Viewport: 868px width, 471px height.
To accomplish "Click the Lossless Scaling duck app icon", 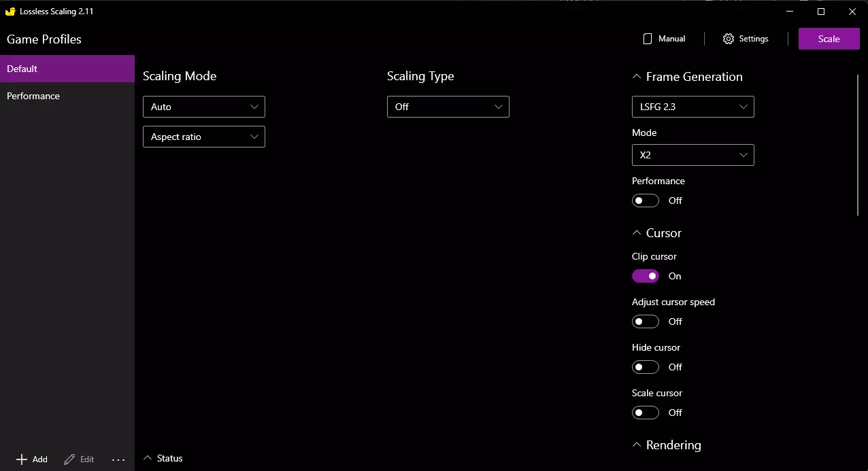I will click(10, 12).
